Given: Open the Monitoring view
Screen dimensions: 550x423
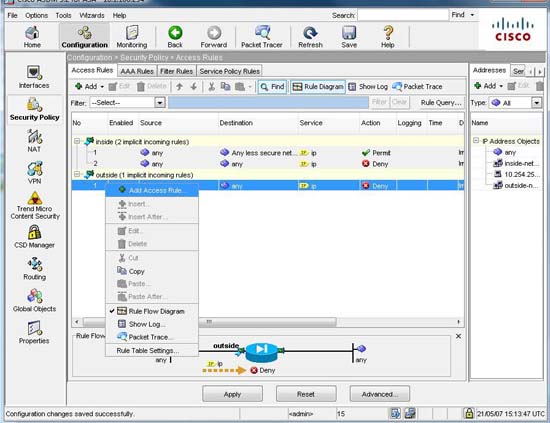Looking at the screenshot, I should (x=132, y=37).
